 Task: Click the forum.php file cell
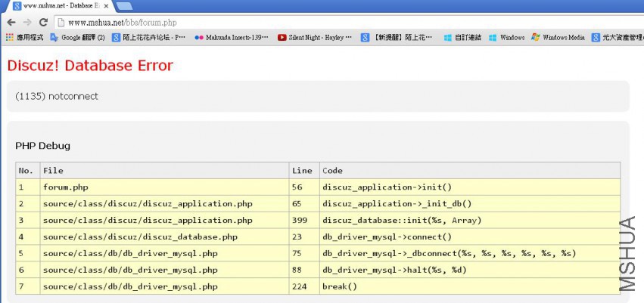tap(165, 187)
